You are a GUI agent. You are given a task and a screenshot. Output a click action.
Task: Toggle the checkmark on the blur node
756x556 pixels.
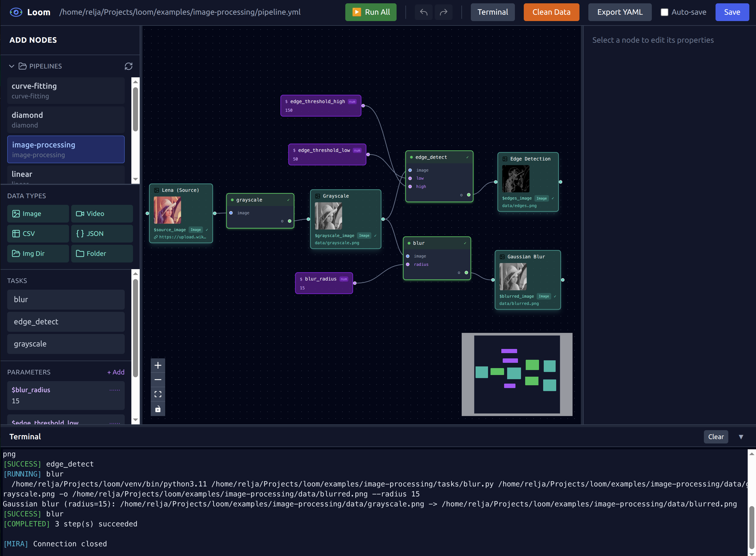click(x=465, y=243)
